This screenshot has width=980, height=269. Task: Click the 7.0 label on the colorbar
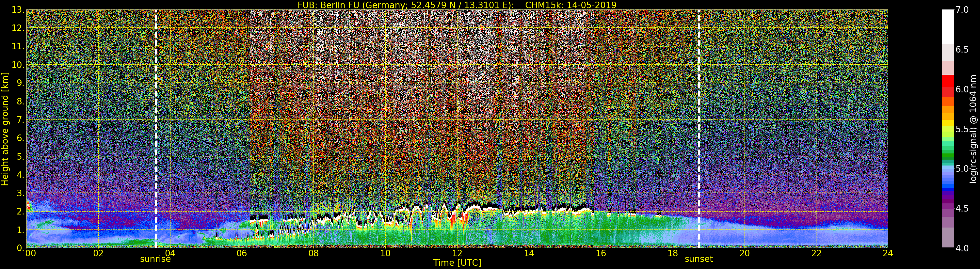(962, 10)
